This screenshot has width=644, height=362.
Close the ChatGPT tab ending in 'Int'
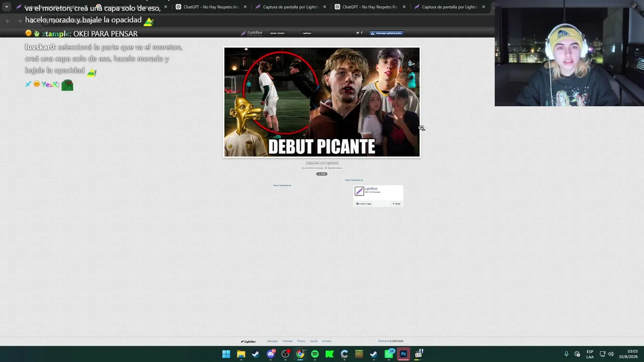tap(245, 7)
